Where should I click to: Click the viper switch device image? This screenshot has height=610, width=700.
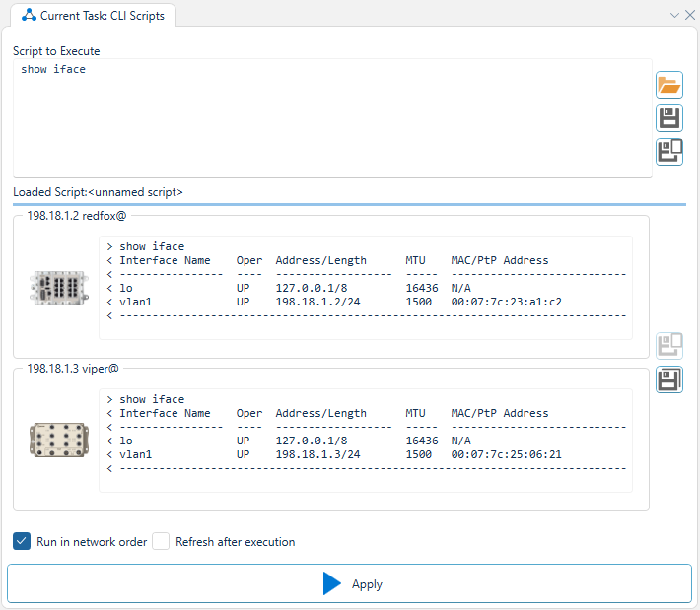(59, 440)
